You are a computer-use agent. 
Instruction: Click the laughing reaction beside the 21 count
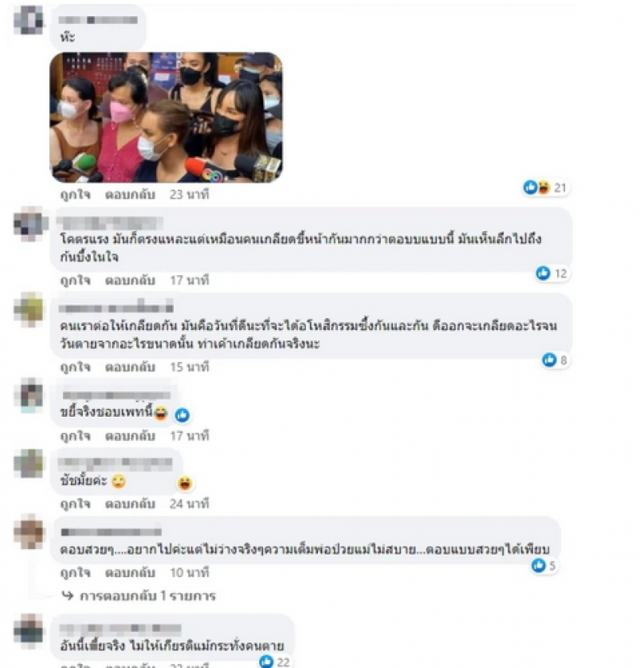click(x=543, y=188)
